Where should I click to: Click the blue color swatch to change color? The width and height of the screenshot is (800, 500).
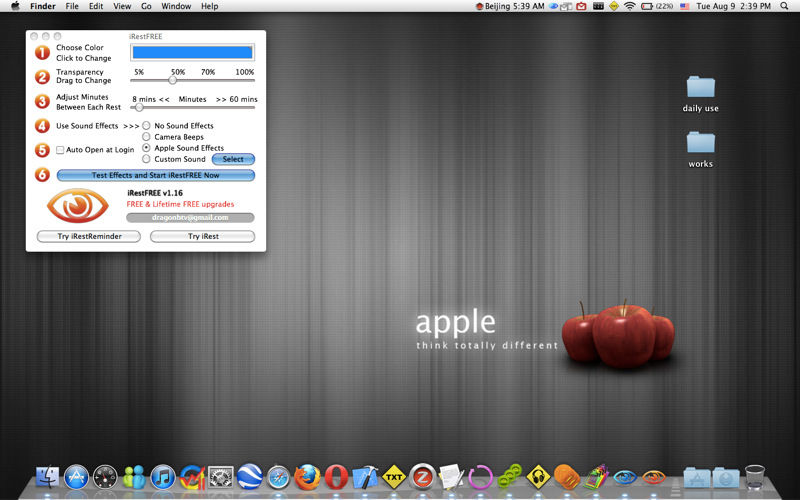click(x=192, y=52)
